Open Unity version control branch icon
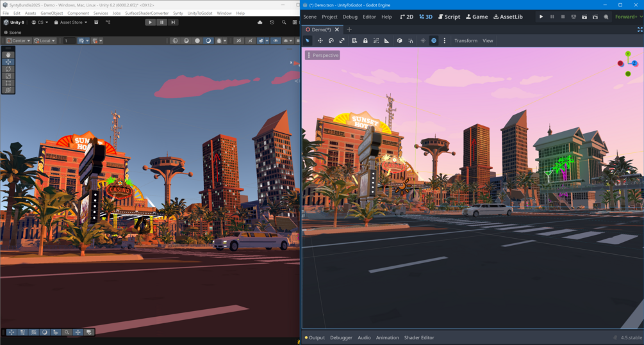644x345 pixels. click(108, 22)
